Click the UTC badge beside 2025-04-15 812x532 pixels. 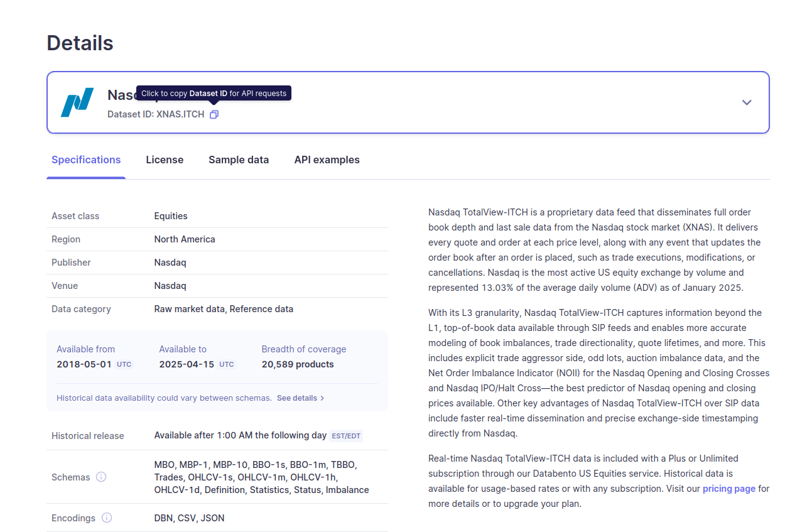tap(227, 364)
